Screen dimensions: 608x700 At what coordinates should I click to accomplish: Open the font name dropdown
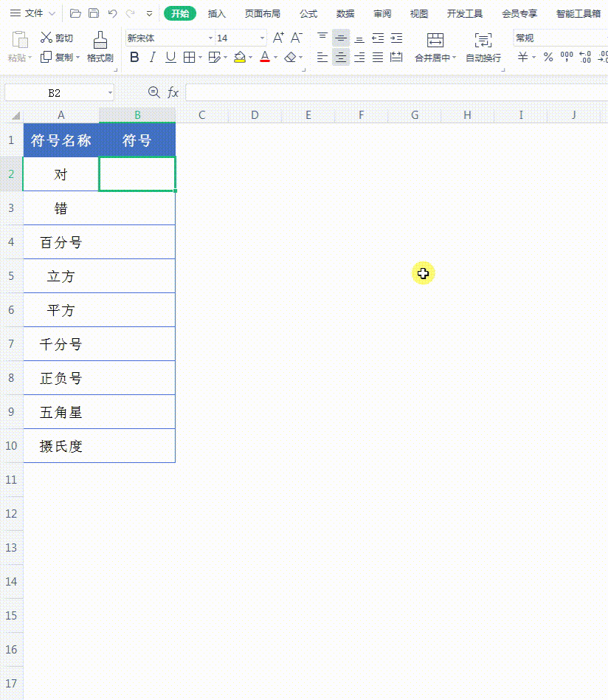pyautogui.click(x=210, y=38)
